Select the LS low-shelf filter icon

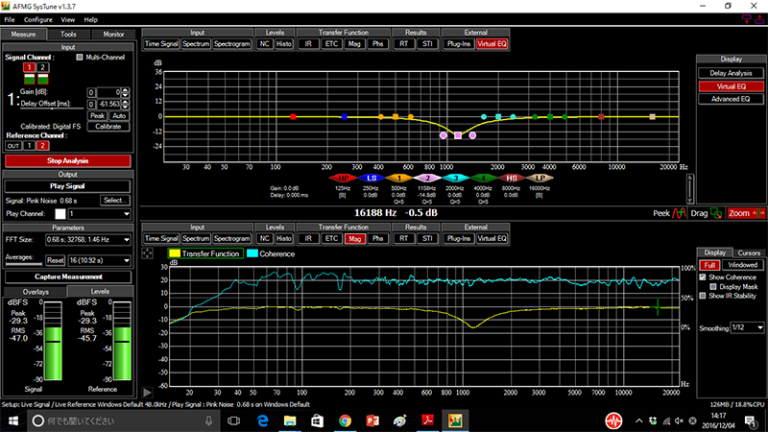click(371, 177)
